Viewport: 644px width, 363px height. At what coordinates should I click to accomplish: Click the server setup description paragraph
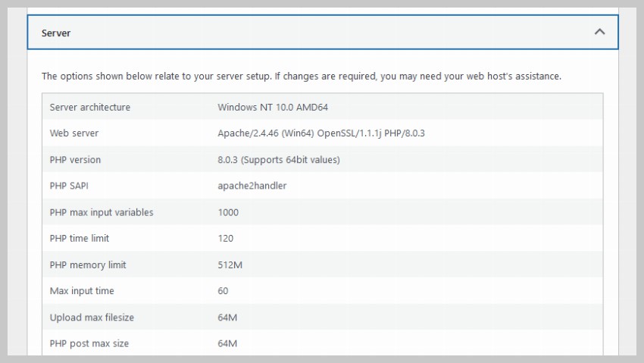pos(301,77)
